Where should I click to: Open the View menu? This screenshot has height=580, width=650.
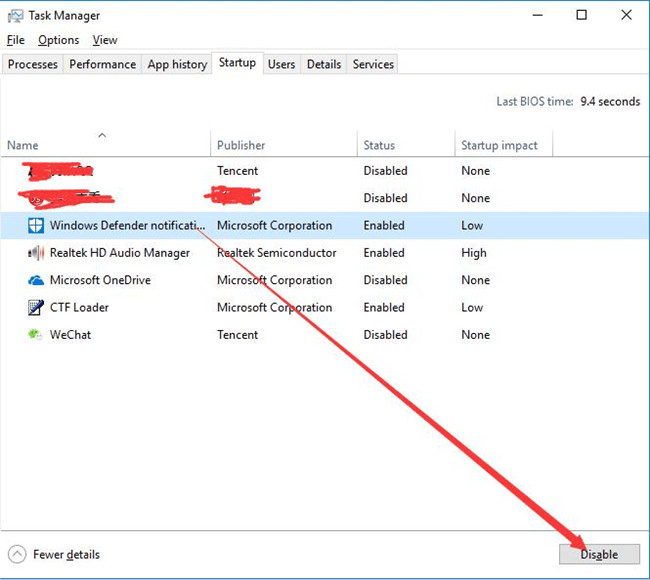coord(105,40)
